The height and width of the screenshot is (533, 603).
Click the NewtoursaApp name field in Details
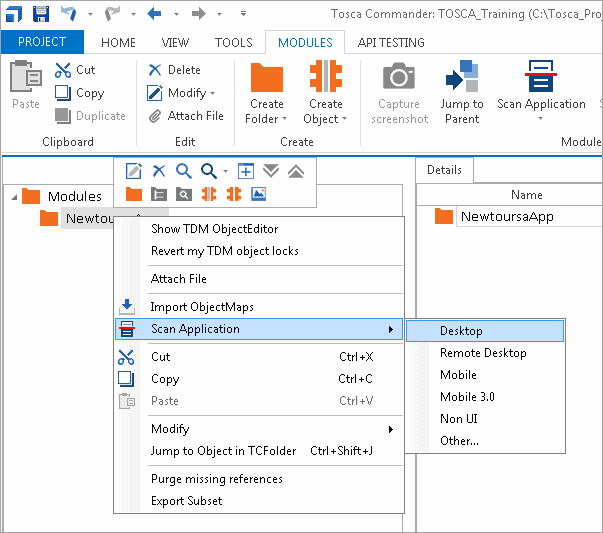pyautogui.click(x=529, y=217)
